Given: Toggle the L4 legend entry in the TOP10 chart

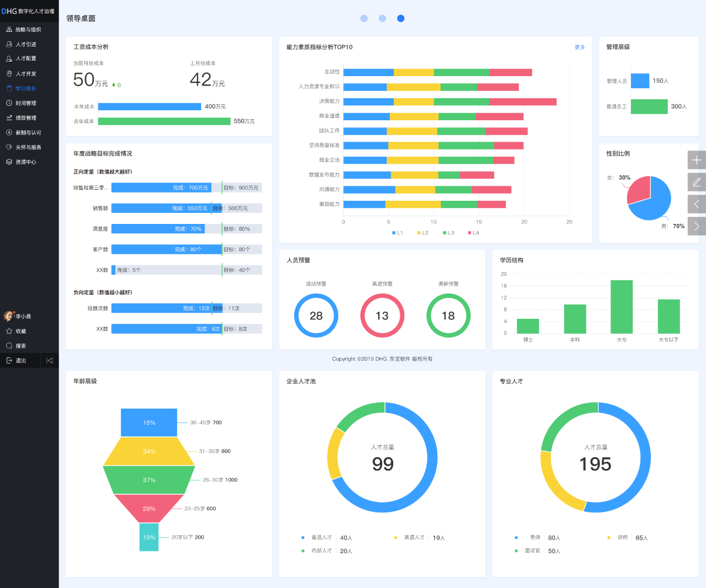Looking at the screenshot, I should (x=473, y=233).
